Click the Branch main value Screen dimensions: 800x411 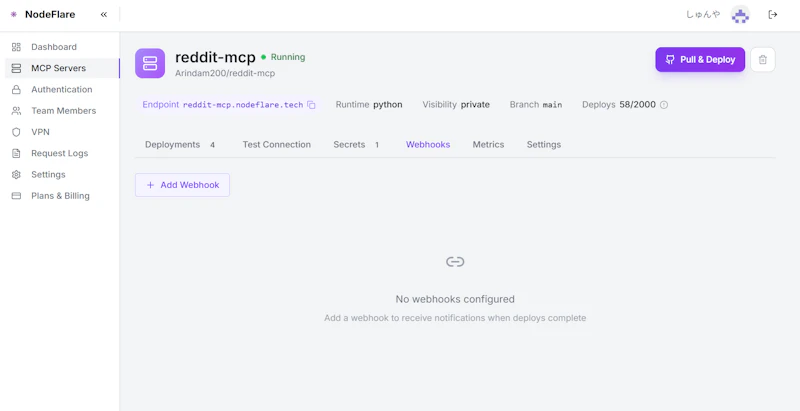click(552, 105)
